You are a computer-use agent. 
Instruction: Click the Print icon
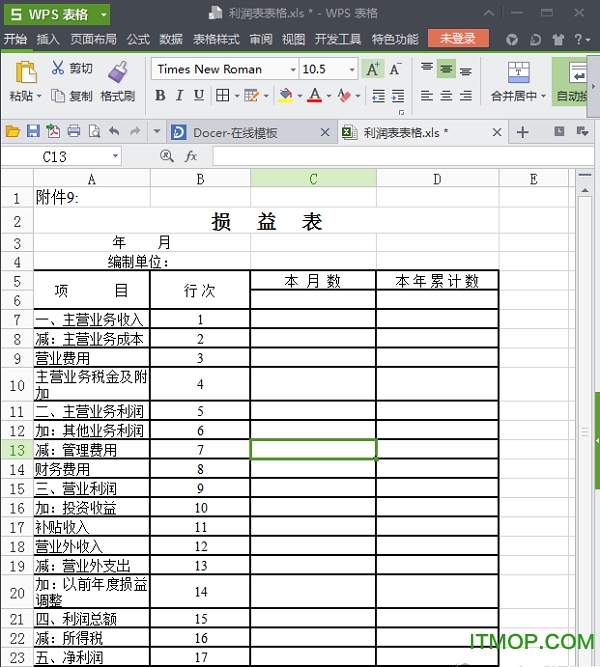(74, 131)
